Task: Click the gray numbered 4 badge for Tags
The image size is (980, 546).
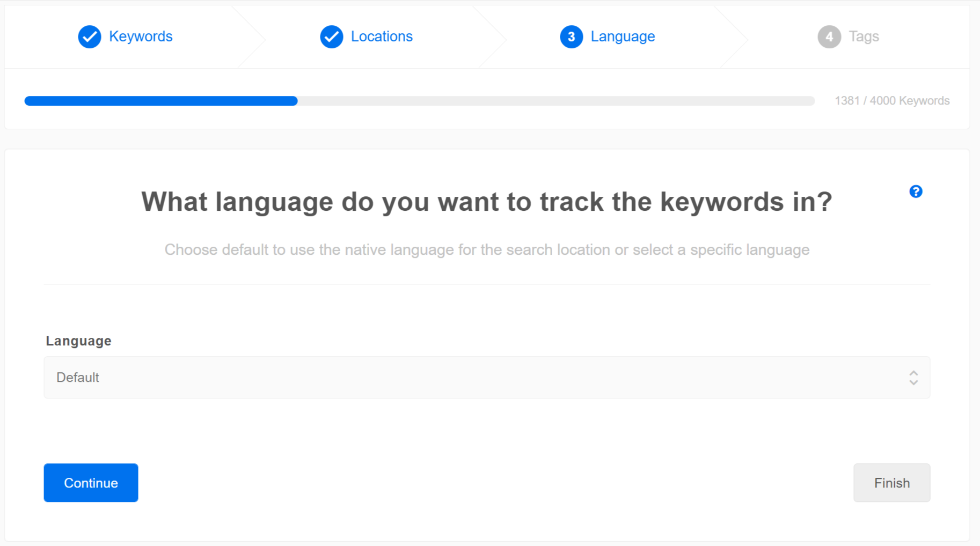Action: 829,36
